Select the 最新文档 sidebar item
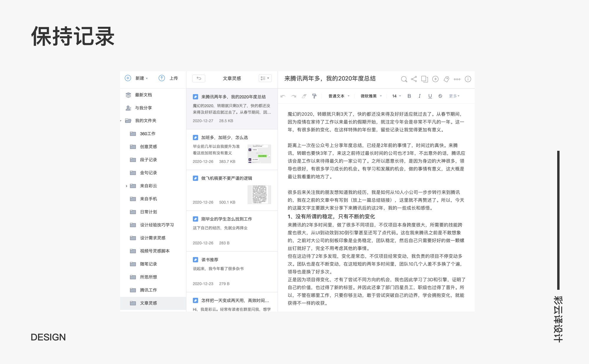The width and height of the screenshot is (589, 364). click(143, 95)
